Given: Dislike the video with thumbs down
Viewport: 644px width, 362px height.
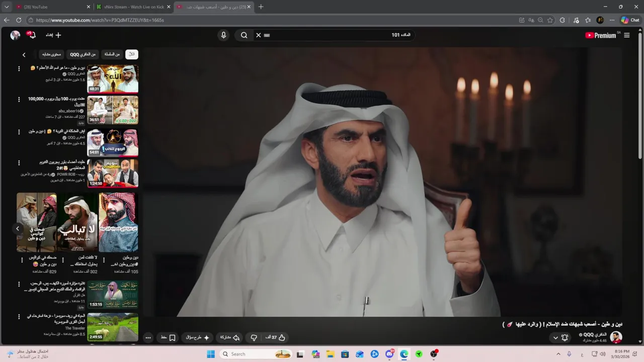Looking at the screenshot, I should (x=254, y=337).
